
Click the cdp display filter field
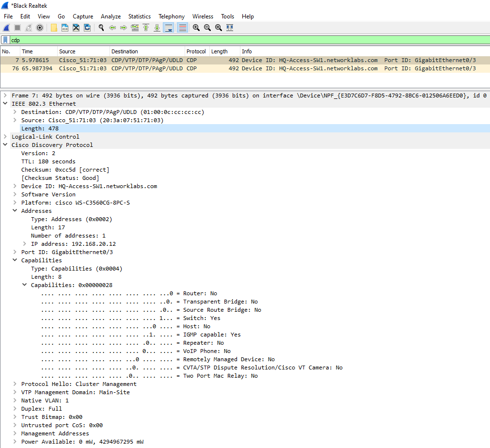click(x=250, y=40)
